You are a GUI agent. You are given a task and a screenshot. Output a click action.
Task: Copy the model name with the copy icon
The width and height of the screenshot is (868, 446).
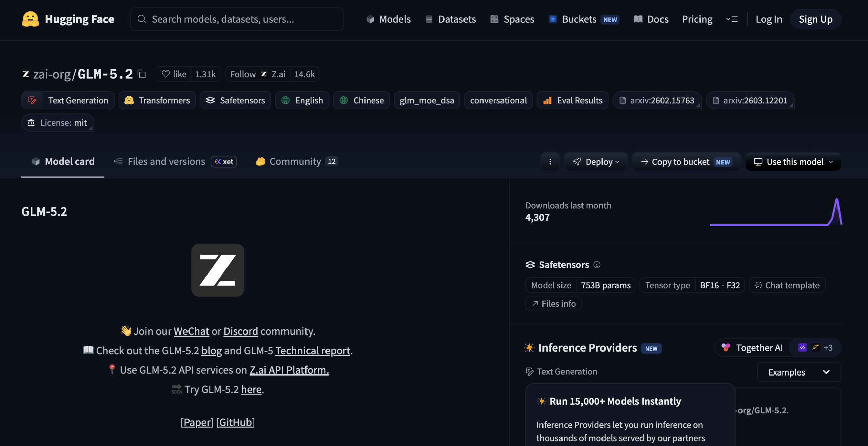[142, 74]
